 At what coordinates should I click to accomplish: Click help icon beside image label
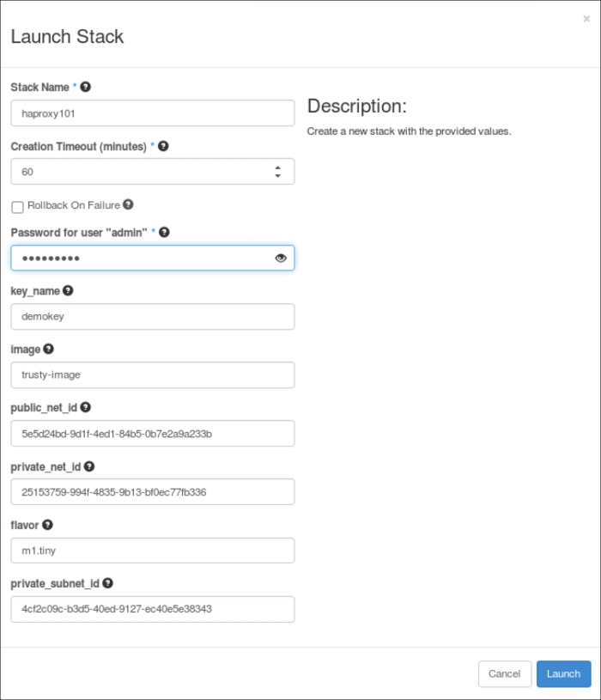48,349
